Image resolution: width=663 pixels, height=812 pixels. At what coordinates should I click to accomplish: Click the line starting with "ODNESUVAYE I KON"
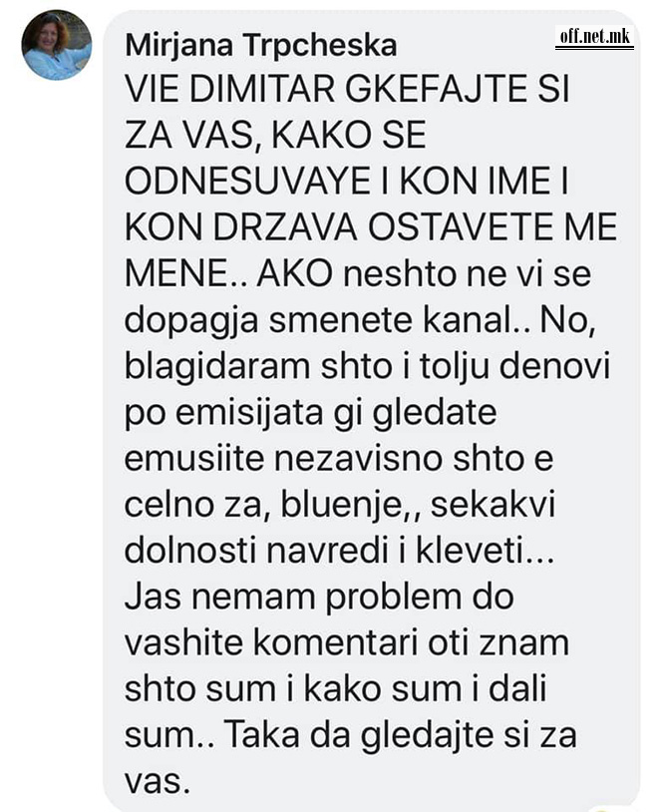coord(346,182)
